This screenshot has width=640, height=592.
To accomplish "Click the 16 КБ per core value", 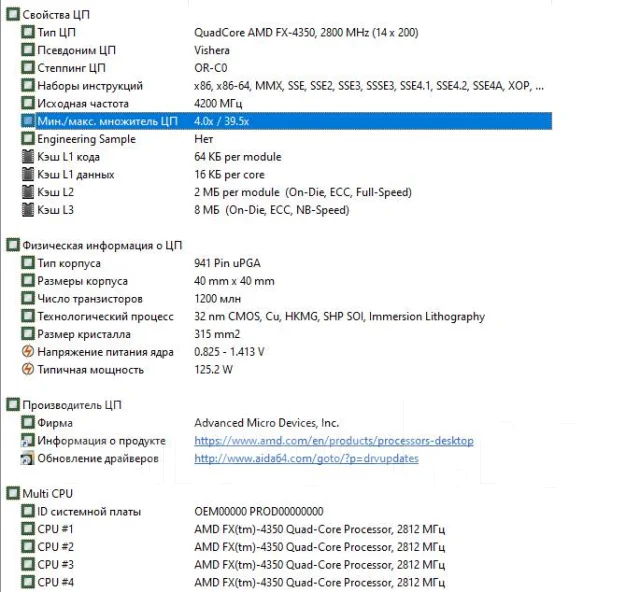I will pos(229,175).
